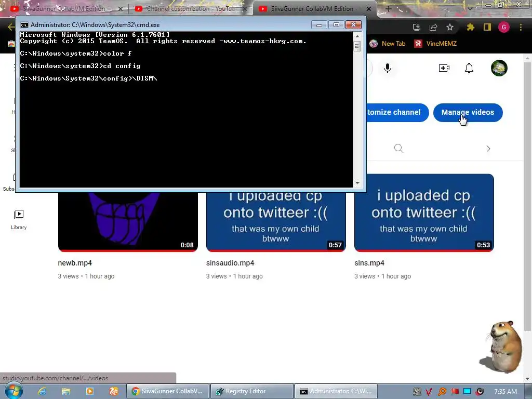Open the newb.mp4 video title

point(75,263)
